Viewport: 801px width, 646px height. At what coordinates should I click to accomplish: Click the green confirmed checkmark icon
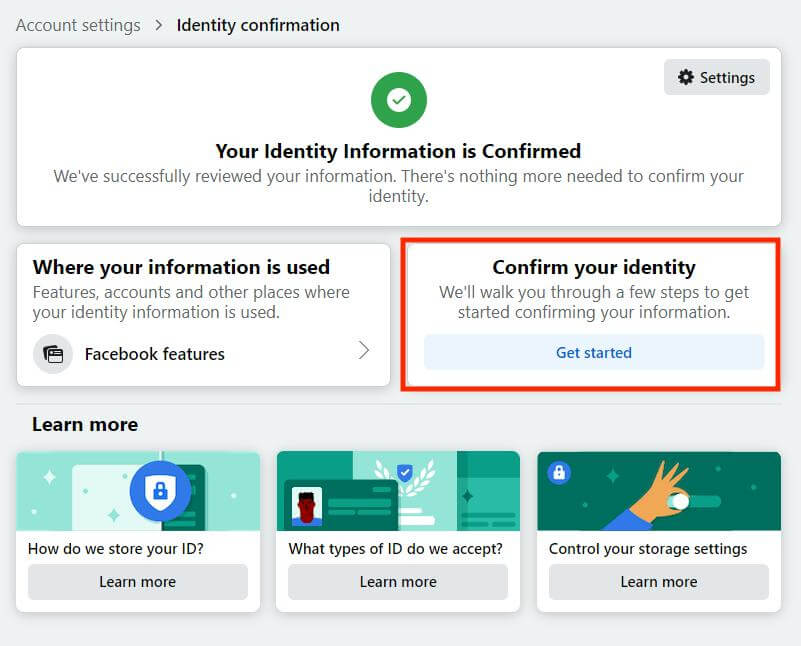[399, 100]
